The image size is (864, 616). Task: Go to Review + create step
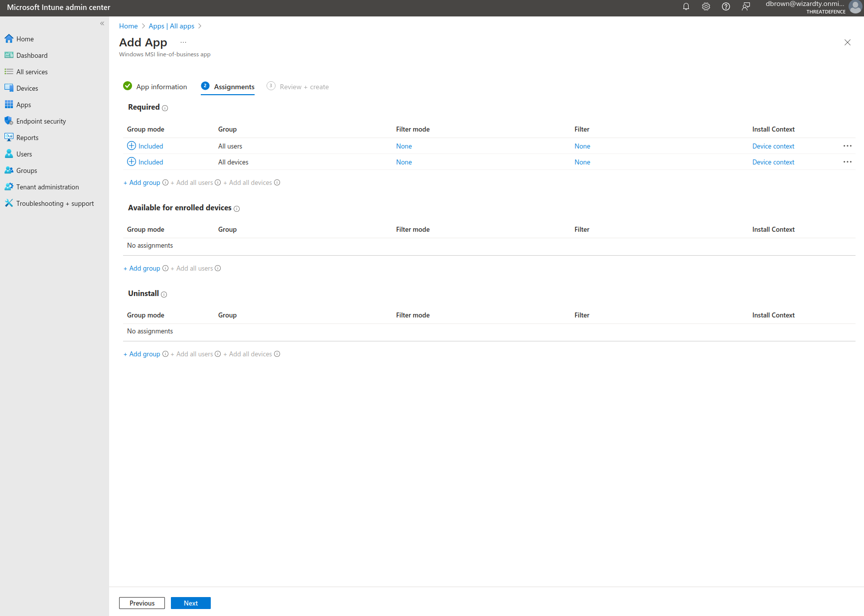click(297, 87)
